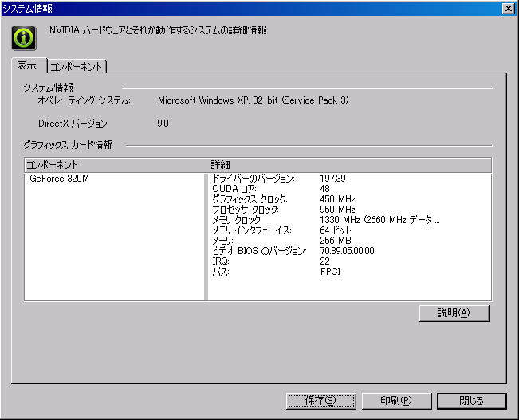This screenshot has height=420, width=519.
Task: Select the 表示 tab
Action: pyautogui.click(x=28, y=66)
